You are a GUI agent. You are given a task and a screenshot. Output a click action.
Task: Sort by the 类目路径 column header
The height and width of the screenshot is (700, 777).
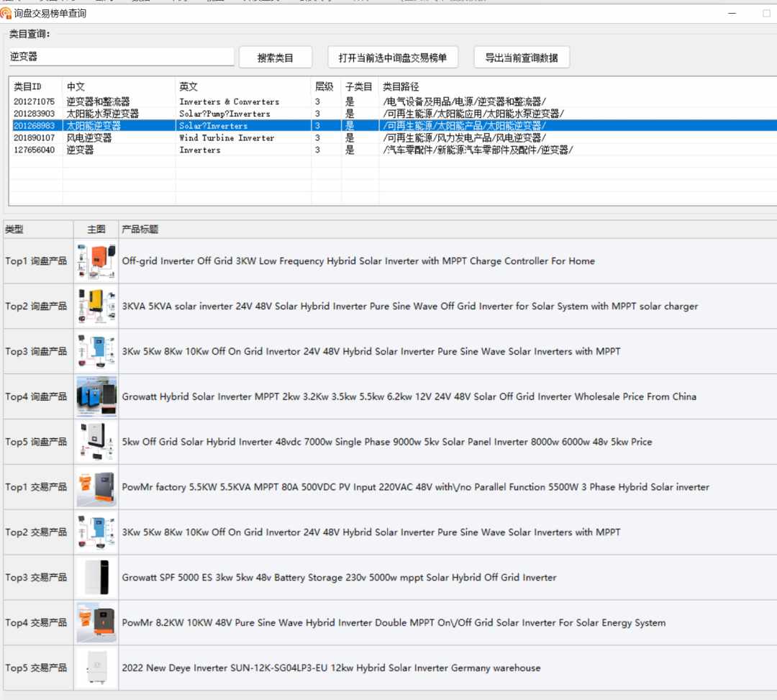point(401,86)
